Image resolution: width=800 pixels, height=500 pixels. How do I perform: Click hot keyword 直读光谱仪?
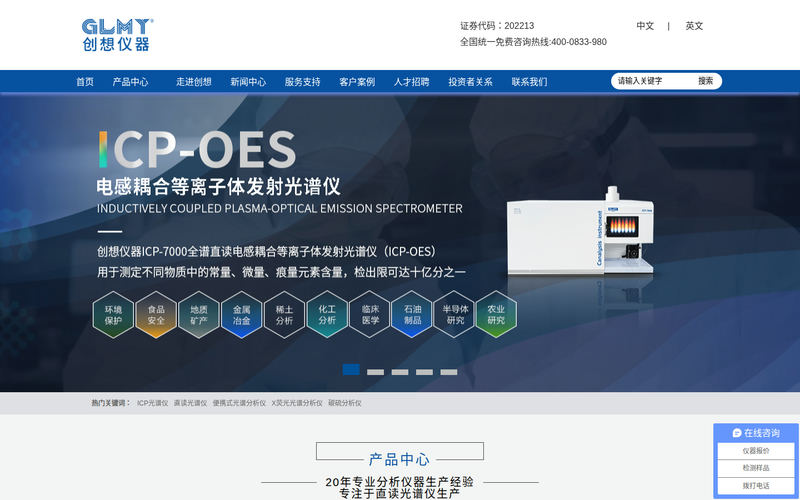tap(190, 403)
